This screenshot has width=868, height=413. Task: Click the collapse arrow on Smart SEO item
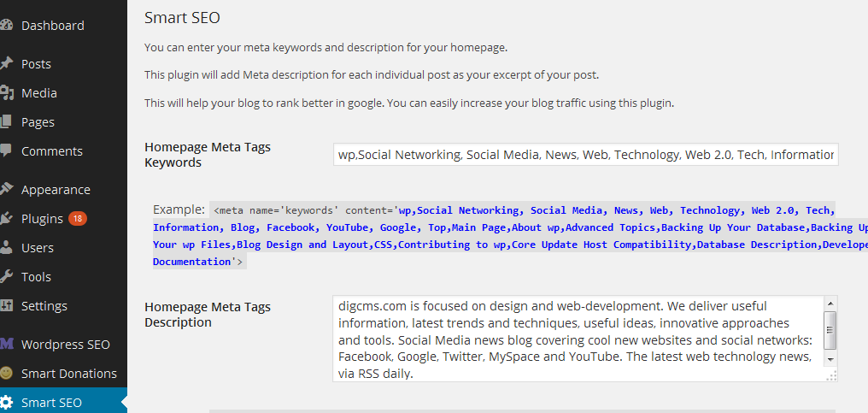(x=124, y=402)
